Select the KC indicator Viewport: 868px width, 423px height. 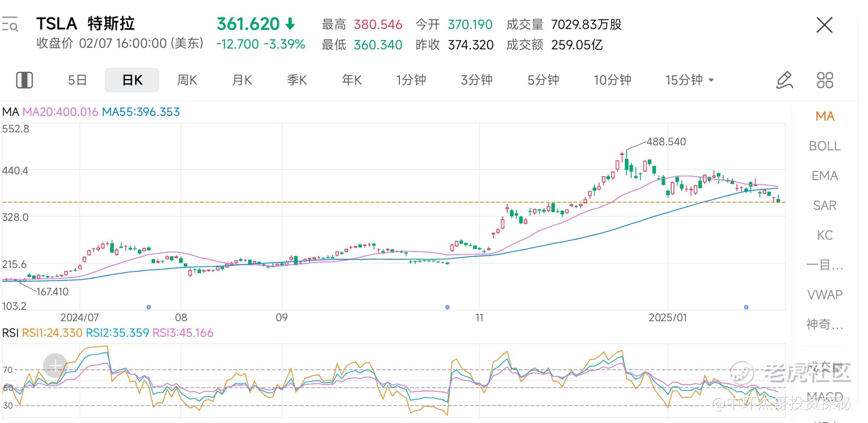[x=824, y=235]
